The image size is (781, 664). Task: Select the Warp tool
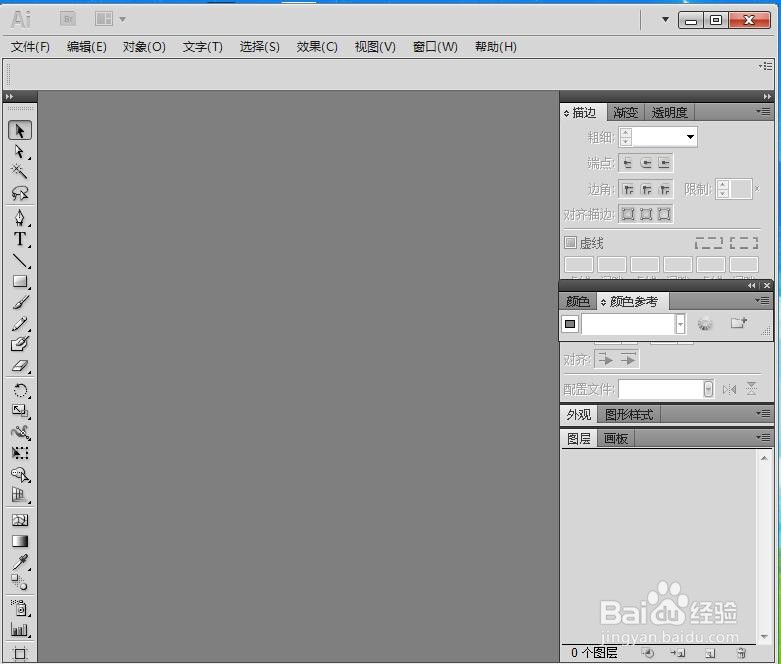20,432
